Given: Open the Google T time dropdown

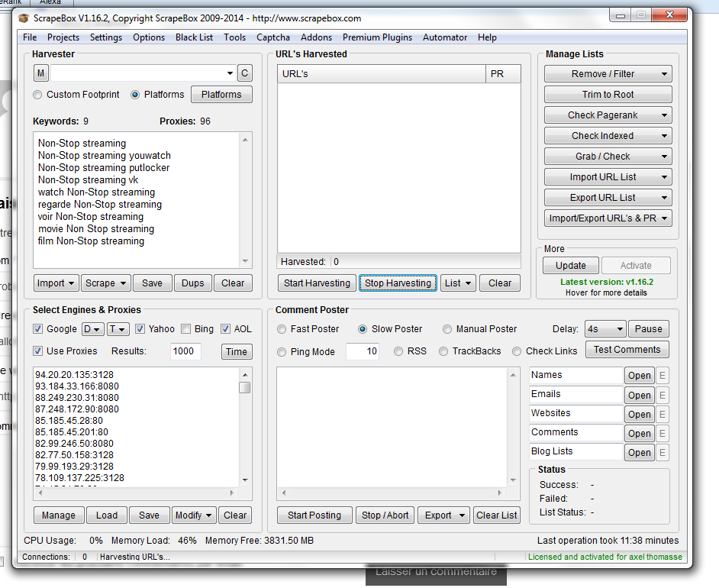Looking at the screenshot, I should point(118,329).
